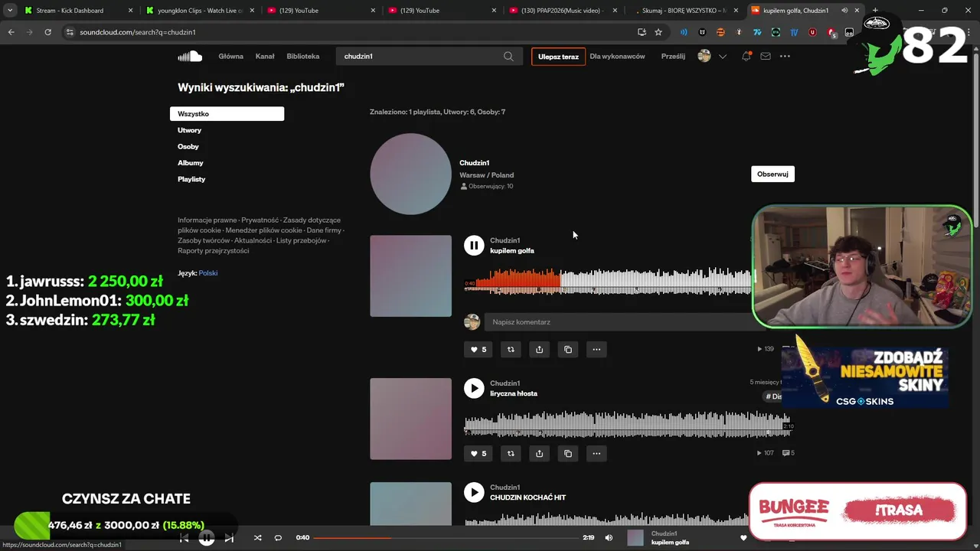Click the search magnifier icon
This screenshot has width=980, height=551.
click(508, 56)
